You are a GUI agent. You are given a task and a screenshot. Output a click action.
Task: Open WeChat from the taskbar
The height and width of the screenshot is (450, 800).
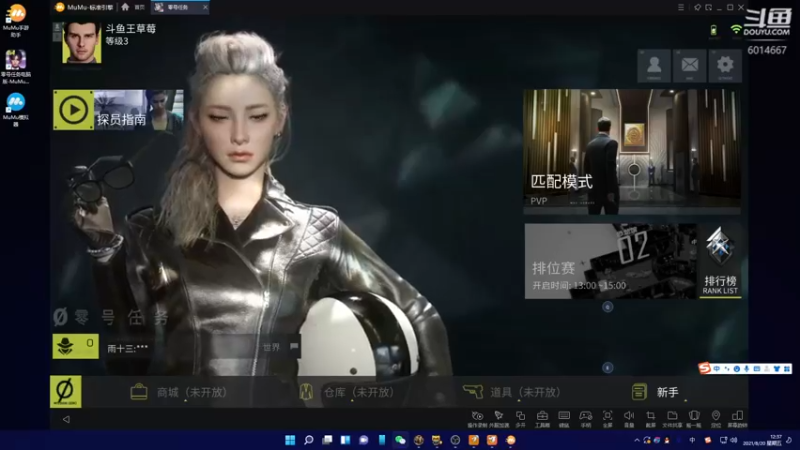click(400, 440)
